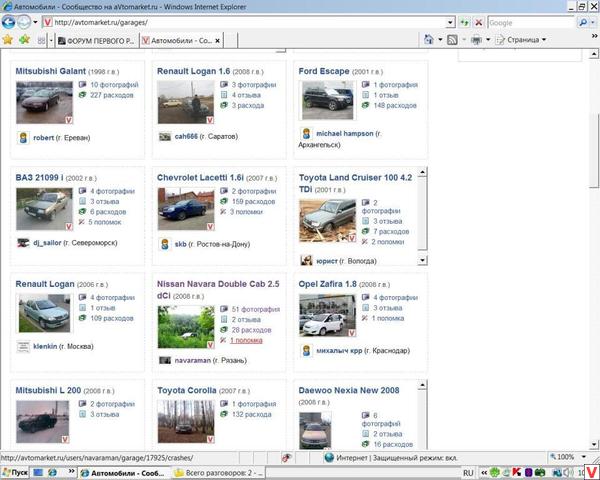Click the main page scrollbar down arrow
Image resolution: width=600 pixels, height=480 pixels.
click(593, 444)
